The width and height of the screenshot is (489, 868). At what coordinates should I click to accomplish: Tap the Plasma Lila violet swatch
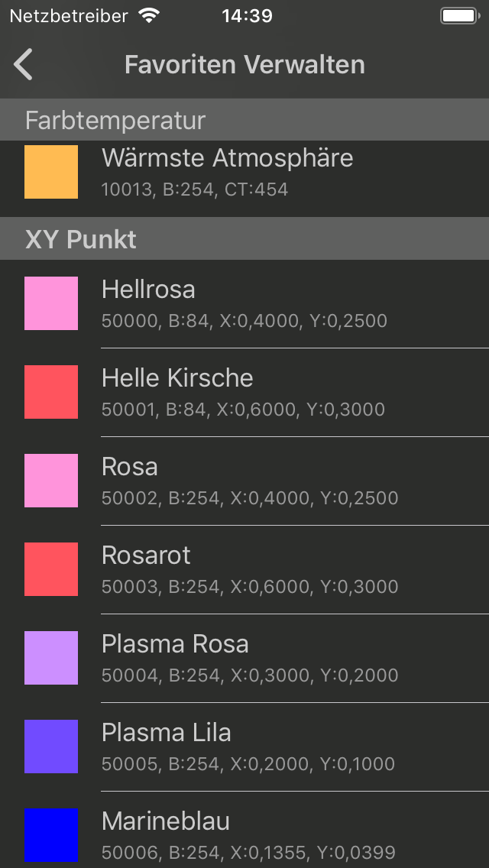pyautogui.click(x=51, y=747)
